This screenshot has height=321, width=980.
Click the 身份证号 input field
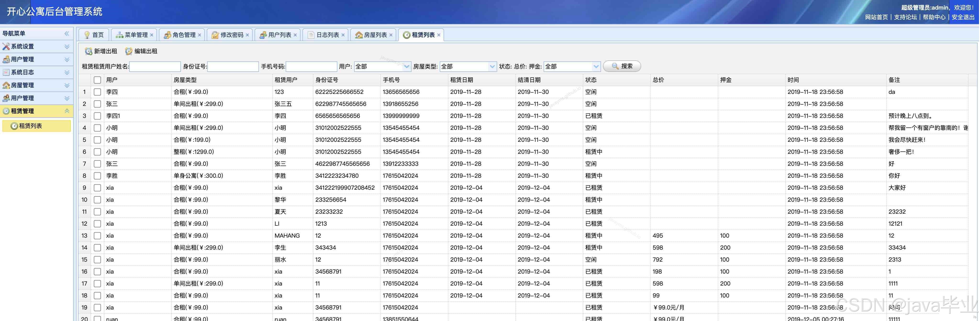point(233,67)
